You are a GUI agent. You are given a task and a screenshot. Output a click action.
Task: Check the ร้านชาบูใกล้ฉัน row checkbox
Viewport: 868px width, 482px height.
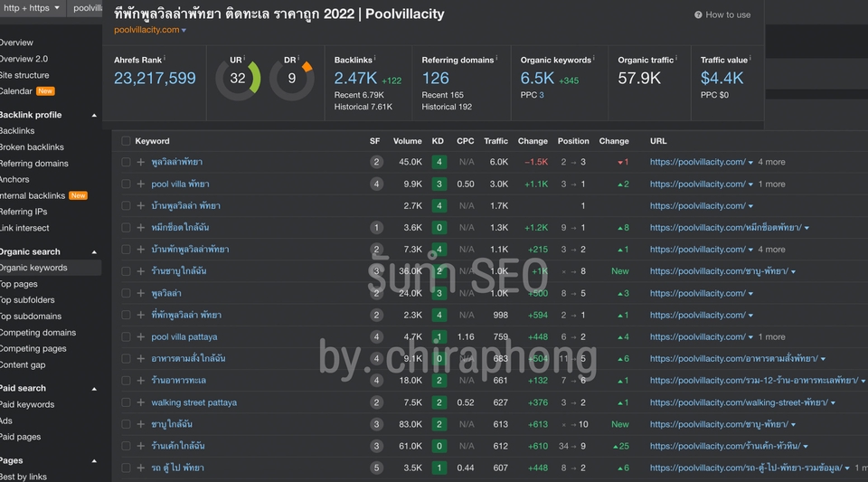126,271
